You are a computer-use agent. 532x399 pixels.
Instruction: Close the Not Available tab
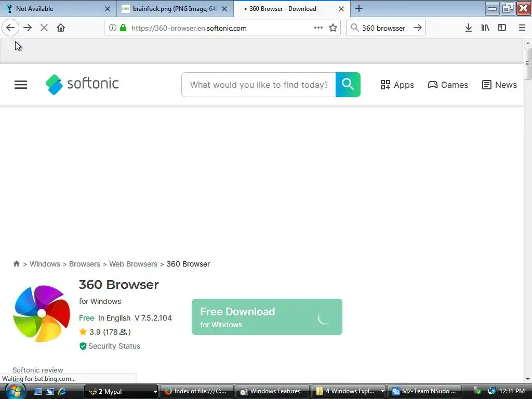coord(108,9)
